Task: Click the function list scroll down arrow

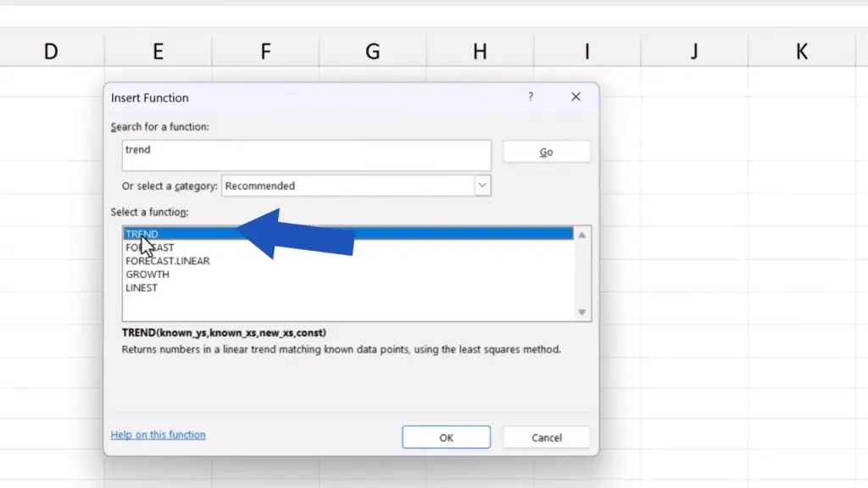Action: click(x=581, y=313)
